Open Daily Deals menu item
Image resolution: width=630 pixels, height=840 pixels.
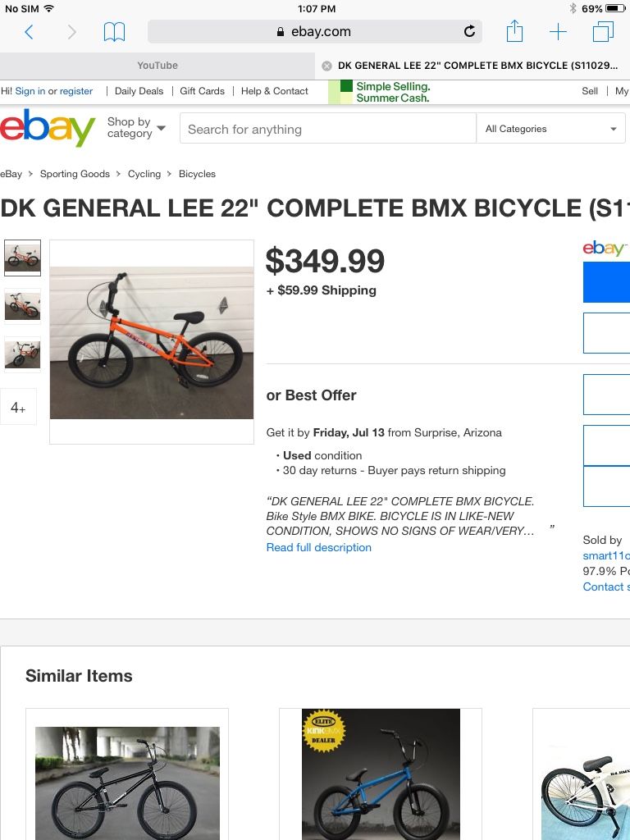(x=139, y=91)
